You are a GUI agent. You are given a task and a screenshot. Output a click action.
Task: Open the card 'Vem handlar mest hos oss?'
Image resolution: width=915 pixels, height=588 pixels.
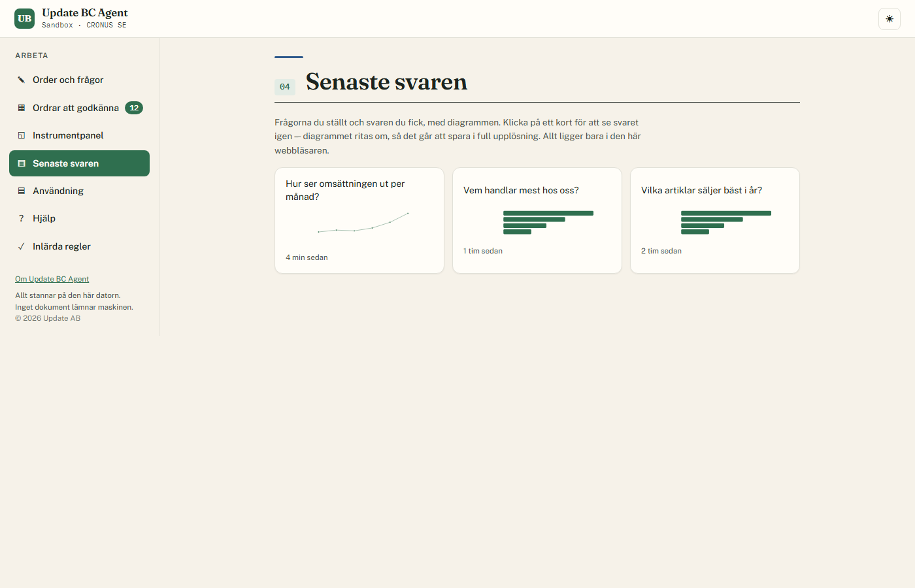pyautogui.click(x=537, y=221)
